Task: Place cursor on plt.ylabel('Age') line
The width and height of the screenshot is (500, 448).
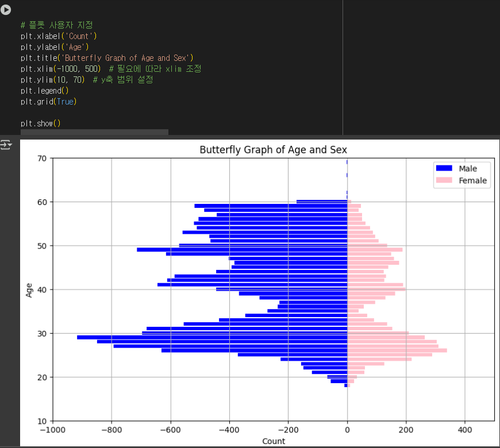Action: coord(55,47)
